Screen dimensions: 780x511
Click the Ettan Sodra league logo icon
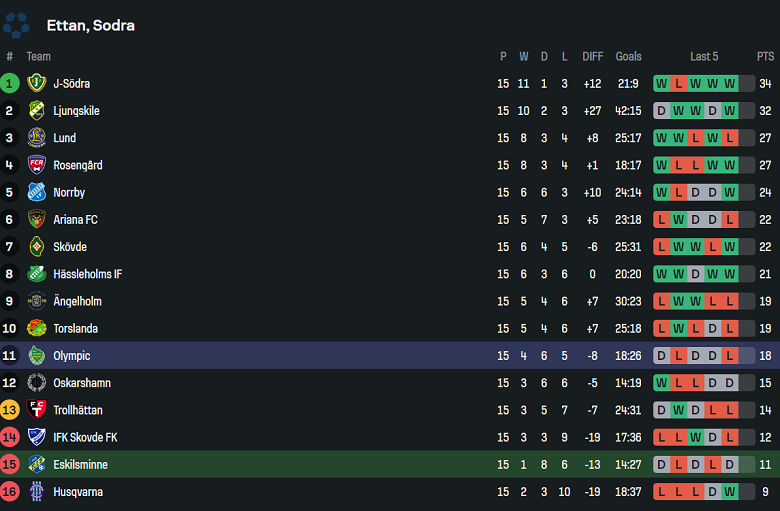16,25
